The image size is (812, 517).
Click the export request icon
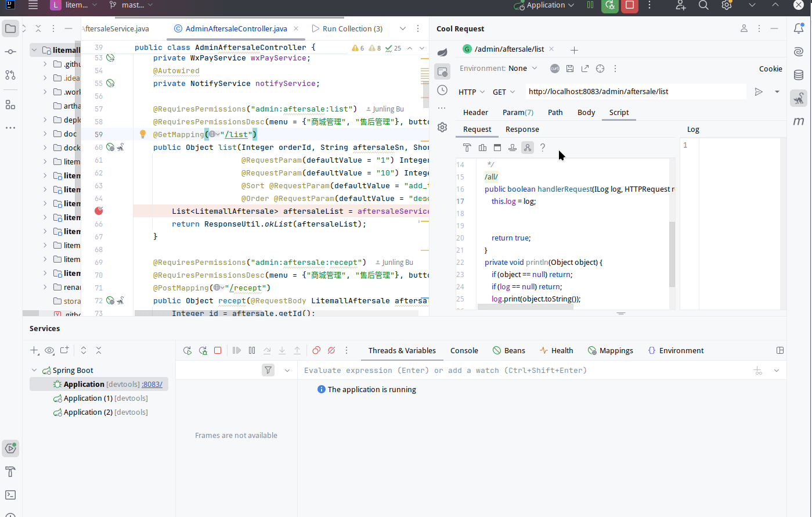[585, 69]
